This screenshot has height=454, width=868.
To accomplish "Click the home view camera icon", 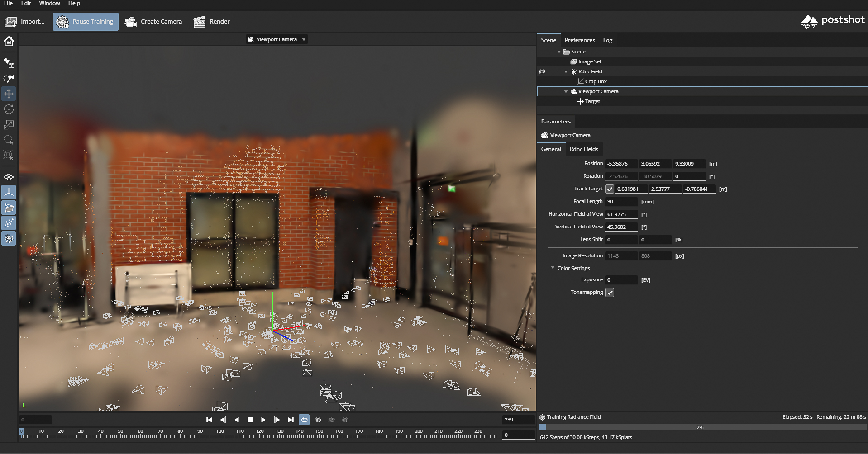I will click(9, 42).
